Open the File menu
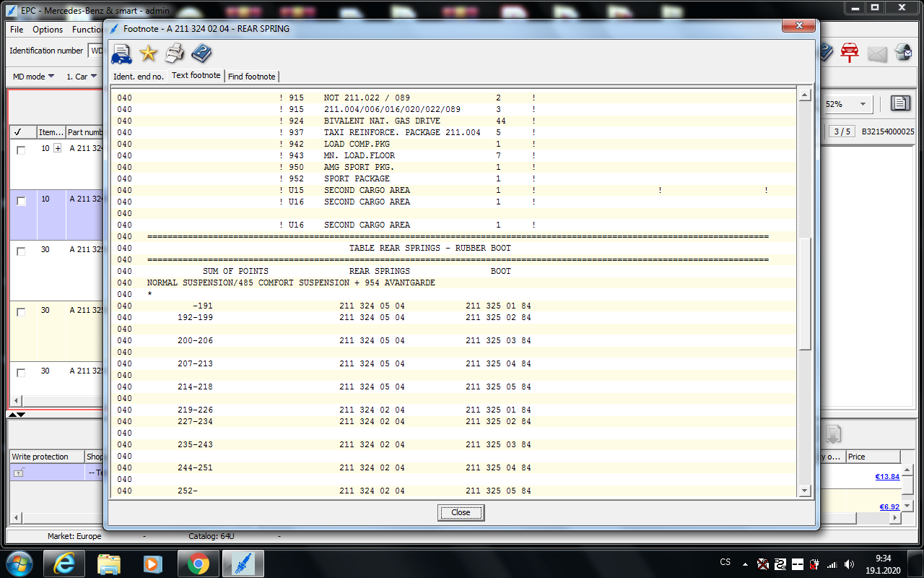This screenshot has width=924, height=578. point(17,30)
